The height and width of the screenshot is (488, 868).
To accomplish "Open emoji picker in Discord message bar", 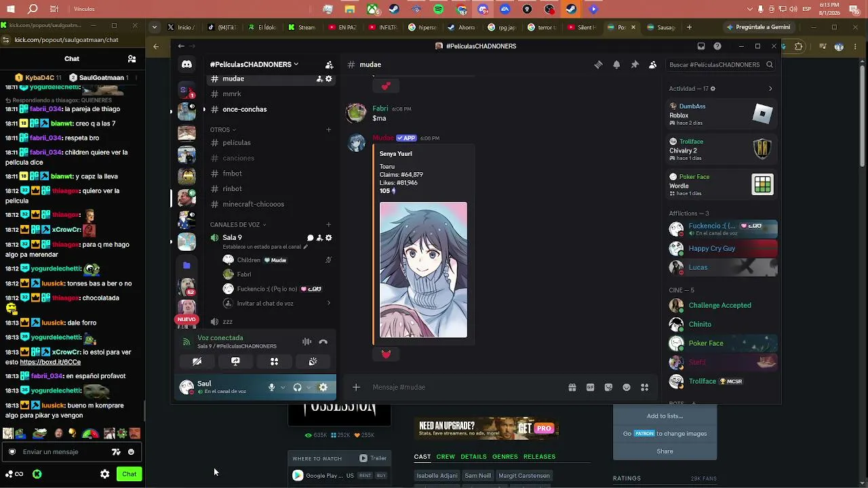I will coord(627,387).
